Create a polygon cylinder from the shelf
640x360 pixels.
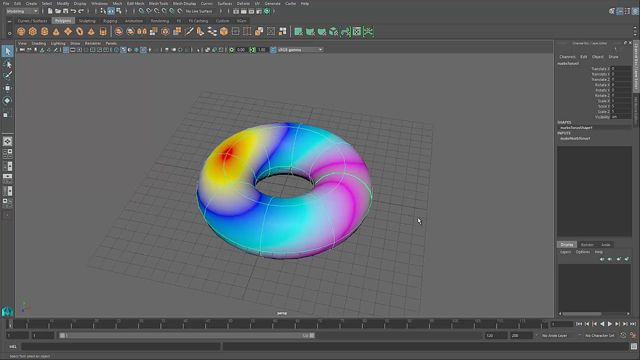point(44,31)
